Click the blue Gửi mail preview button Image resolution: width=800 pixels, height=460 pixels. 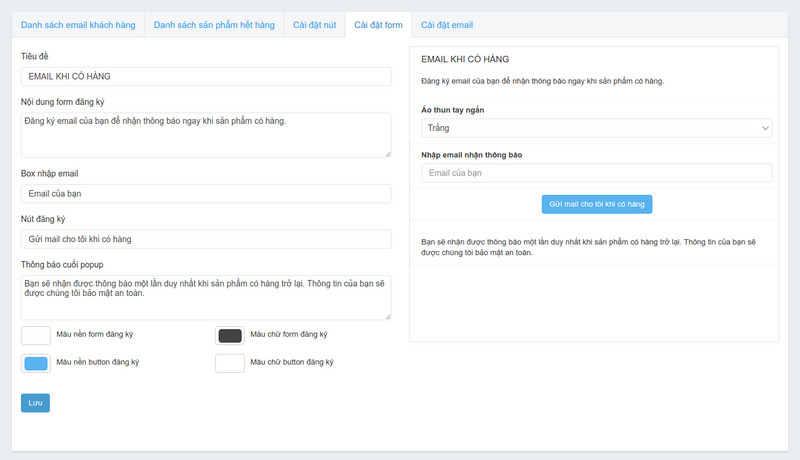pyautogui.click(x=596, y=204)
